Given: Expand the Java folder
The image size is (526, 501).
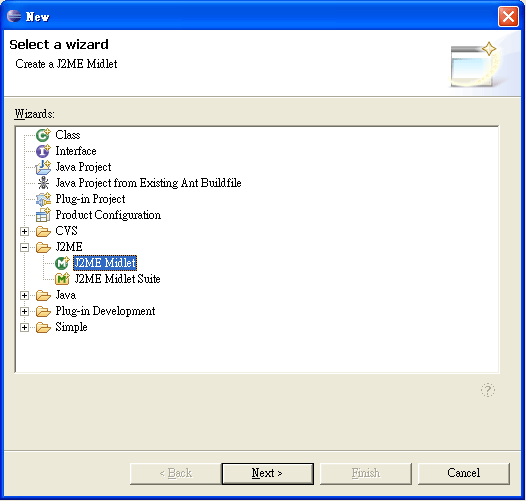Looking at the screenshot, I should [24, 295].
